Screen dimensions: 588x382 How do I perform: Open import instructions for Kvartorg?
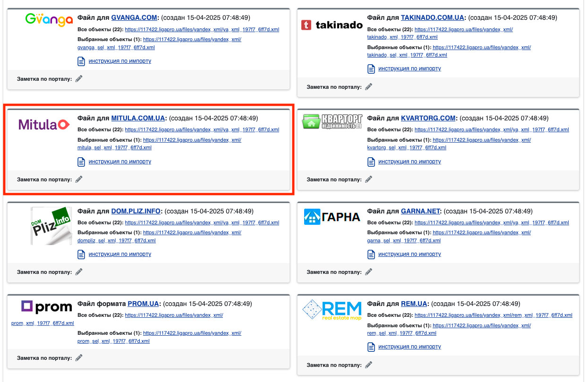tap(409, 161)
